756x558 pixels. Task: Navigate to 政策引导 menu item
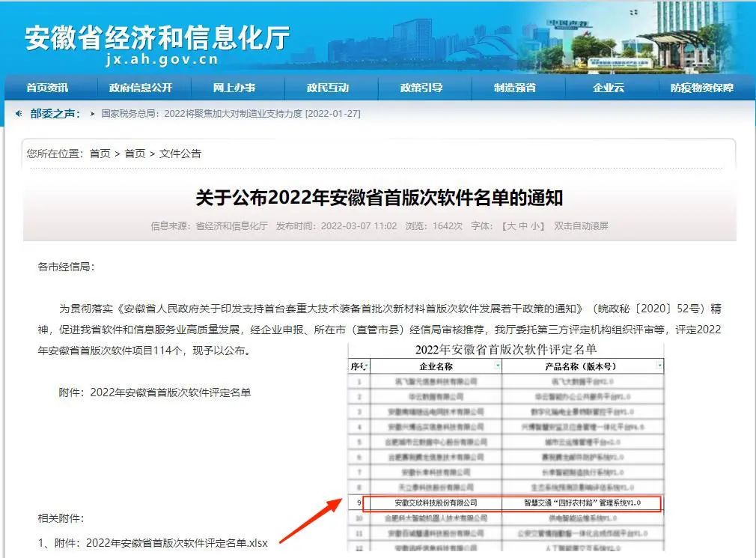[x=424, y=87]
